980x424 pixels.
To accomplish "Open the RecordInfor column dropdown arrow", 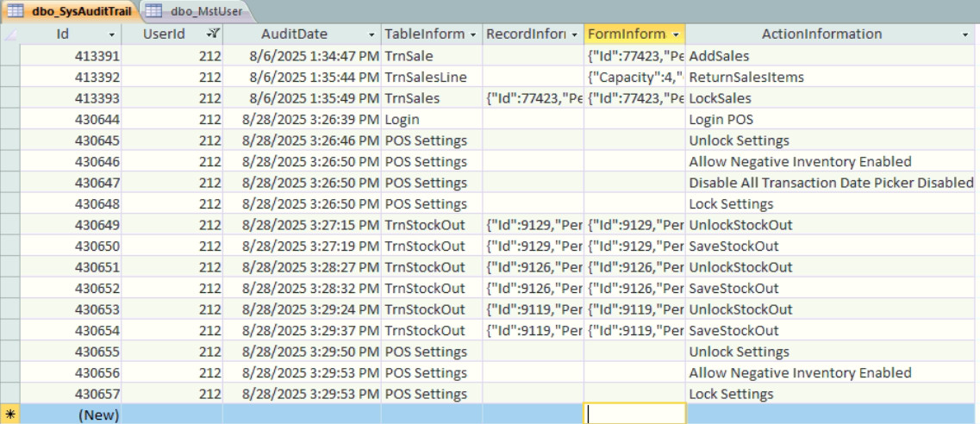I will (x=575, y=34).
